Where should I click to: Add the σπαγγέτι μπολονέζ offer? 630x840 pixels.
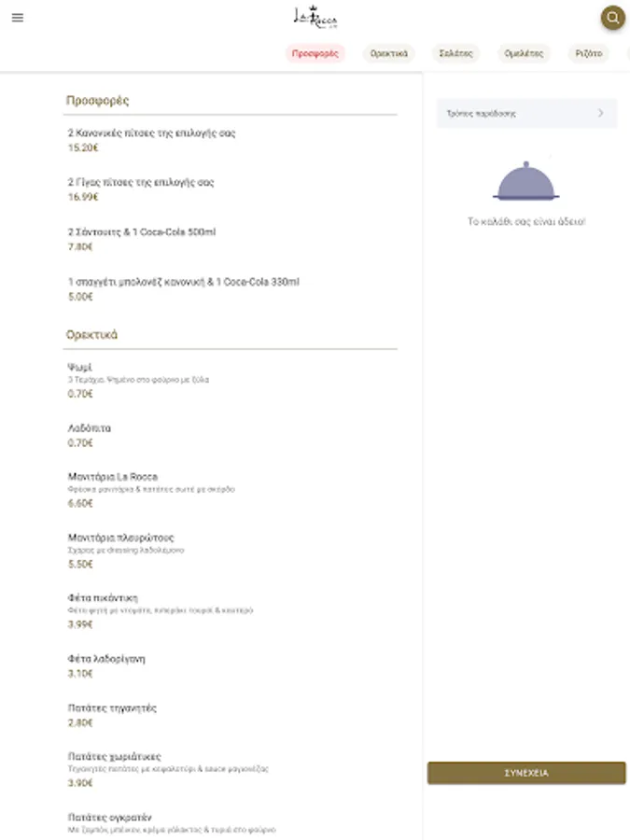[x=184, y=288]
